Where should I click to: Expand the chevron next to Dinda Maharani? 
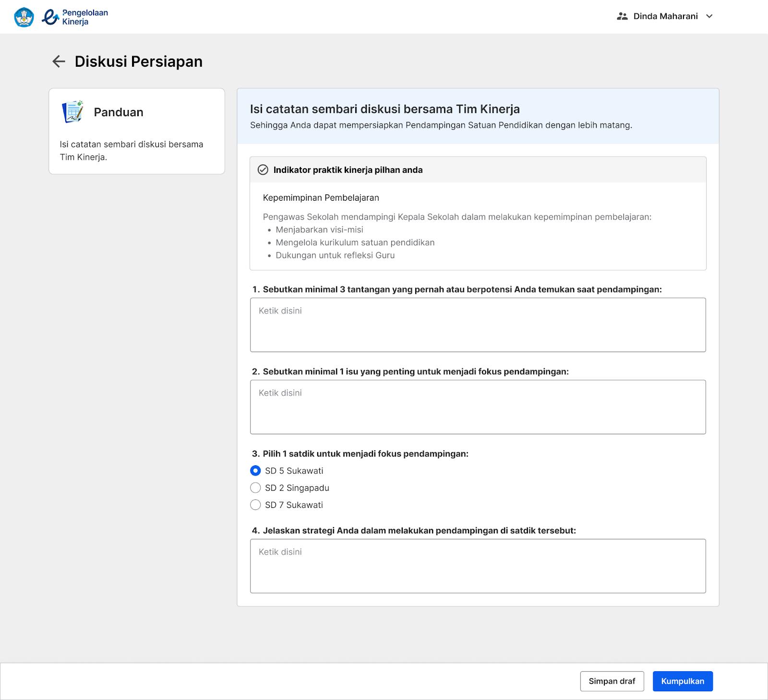click(x=709, y=16)
